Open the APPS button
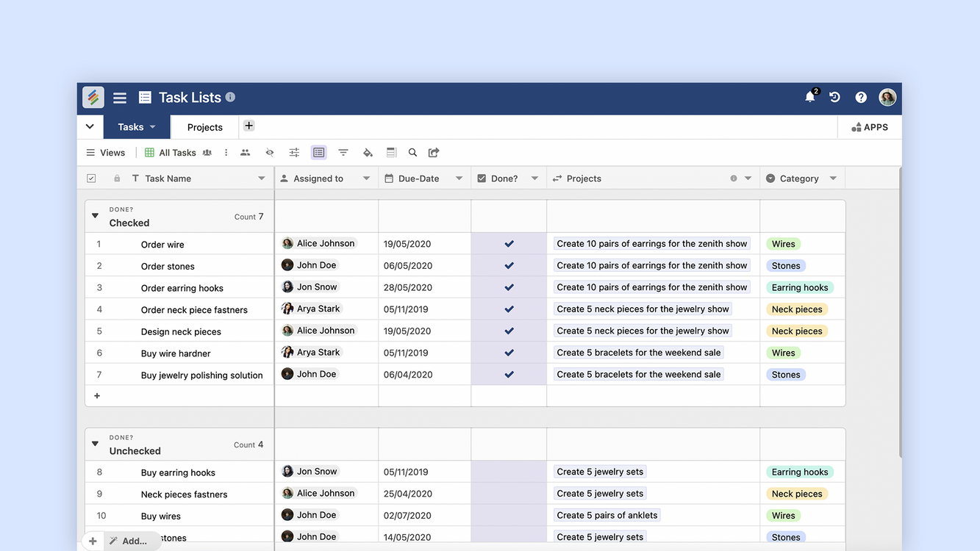980x551 pixels. tap(870, 127)
